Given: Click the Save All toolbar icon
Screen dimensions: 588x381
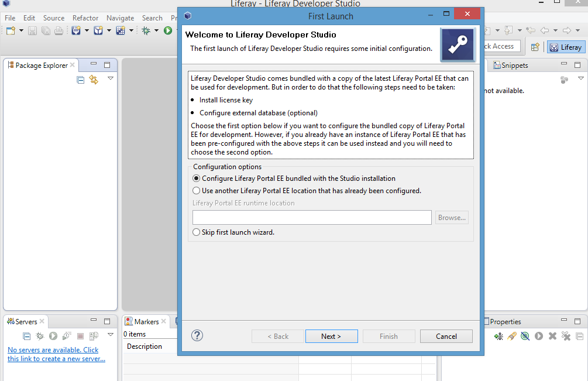Looking at the screenshot, I should tap(46, 31).
